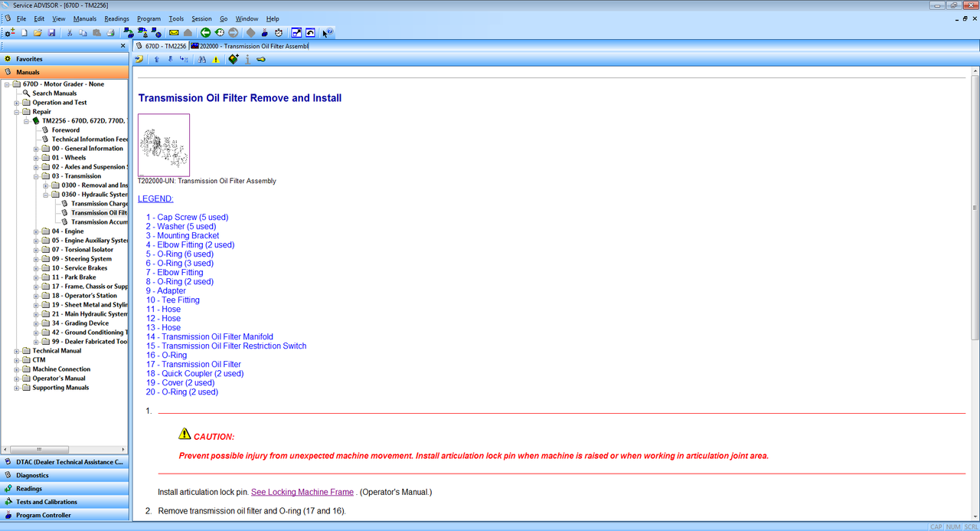
Task: Open the Program Controller panel
Action: click(x=64, y=515)
